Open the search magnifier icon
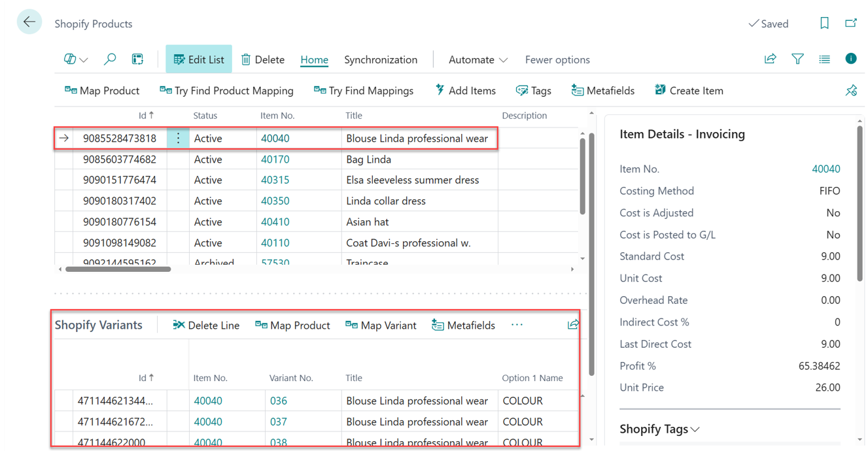Image resolution: width=868 pixels, height=451 pixels. point(110,59)
